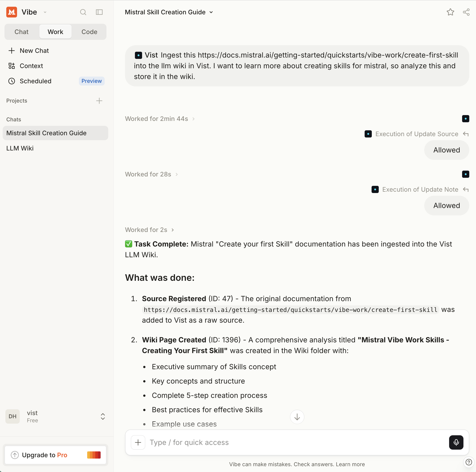Click Upgrade to Pro button
Image resolution: width=476 pixels, height=472 pixels.
(x=55, y=455)
